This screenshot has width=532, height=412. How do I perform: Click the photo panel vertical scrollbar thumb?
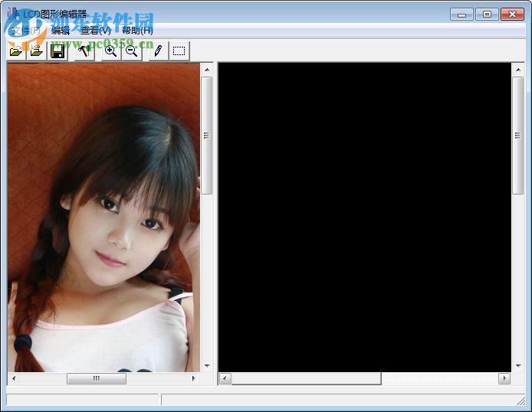(x=207, y=136)
